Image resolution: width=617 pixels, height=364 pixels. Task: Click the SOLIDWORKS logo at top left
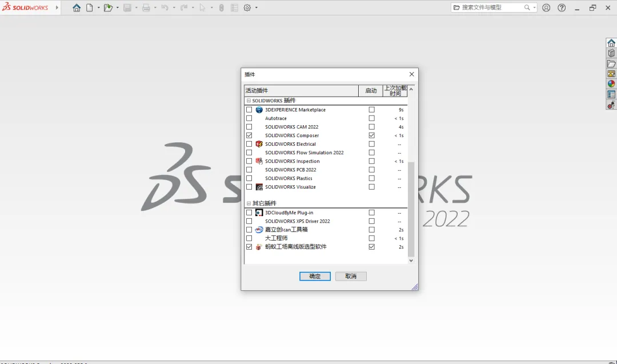point(25,7)
